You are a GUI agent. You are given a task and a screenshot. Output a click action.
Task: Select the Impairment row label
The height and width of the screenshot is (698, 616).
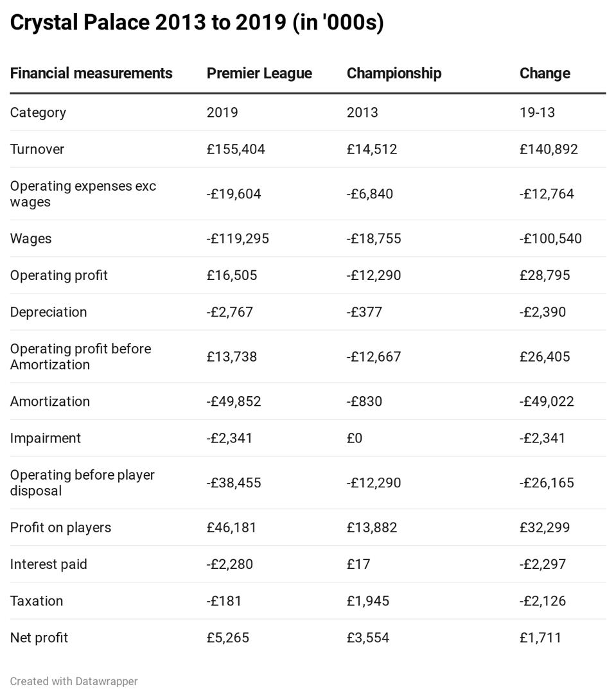46,438
